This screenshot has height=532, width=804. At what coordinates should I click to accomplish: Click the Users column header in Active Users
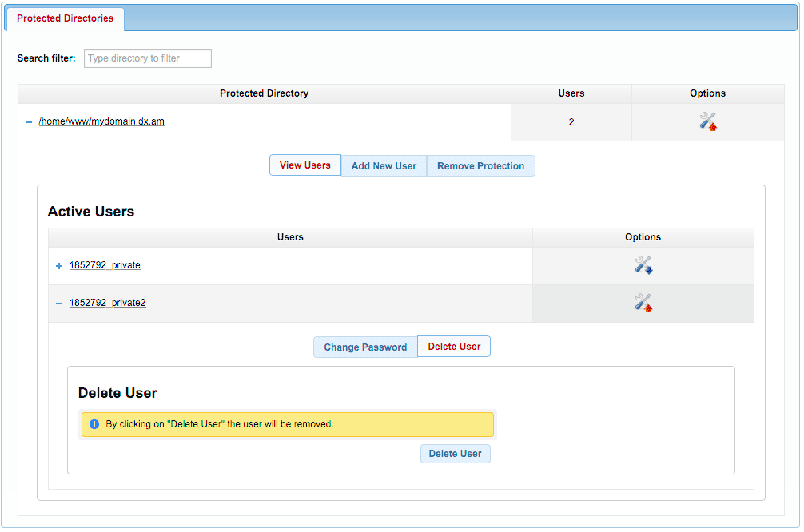(x=290, y=237)
